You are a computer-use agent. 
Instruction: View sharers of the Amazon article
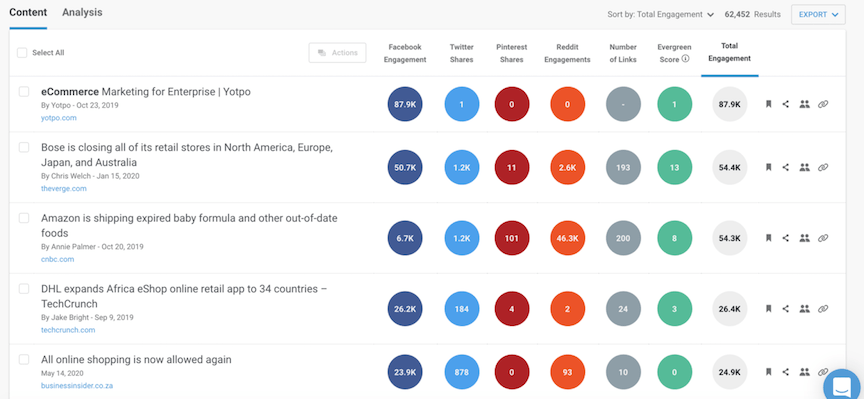coord(804,238)
